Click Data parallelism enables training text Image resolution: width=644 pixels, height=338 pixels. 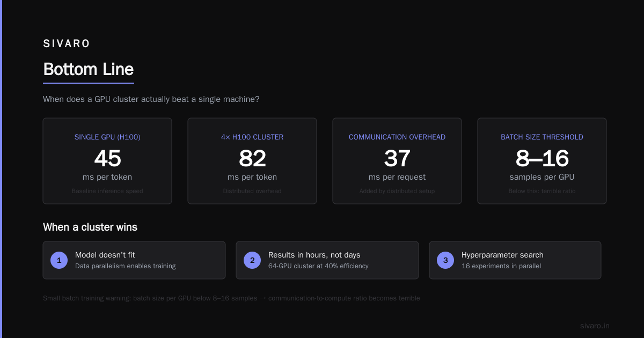click(126, 266)
